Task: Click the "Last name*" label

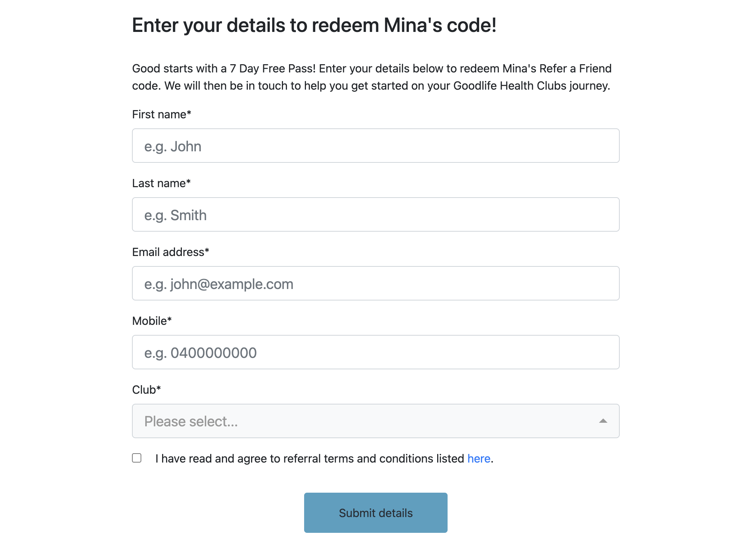Action: pyautogui.click(x=161, y=183)
